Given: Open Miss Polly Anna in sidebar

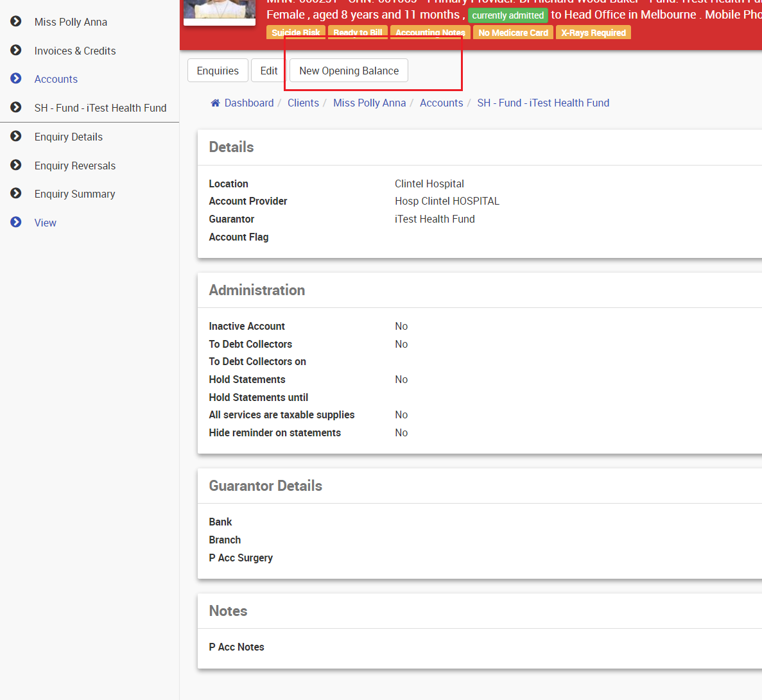Looking at the screenshot, I should 71,22.
